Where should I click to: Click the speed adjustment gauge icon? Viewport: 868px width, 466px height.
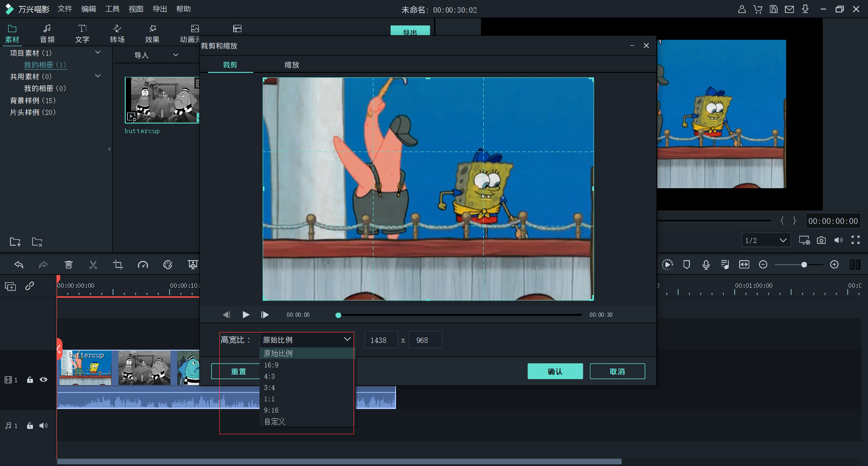click(143, 265)
